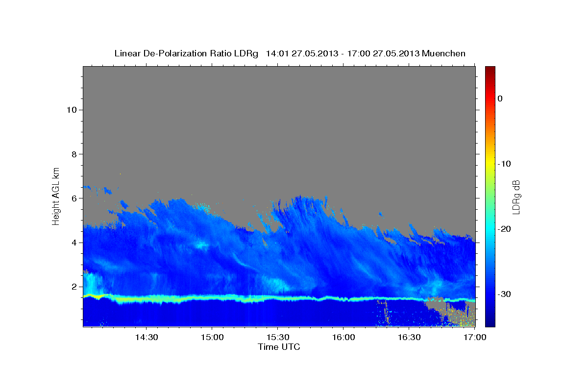Click the 'Height AGL km' axis label
Image resolution: width=588 pixels, height=392 pixels.
(56, 196)
